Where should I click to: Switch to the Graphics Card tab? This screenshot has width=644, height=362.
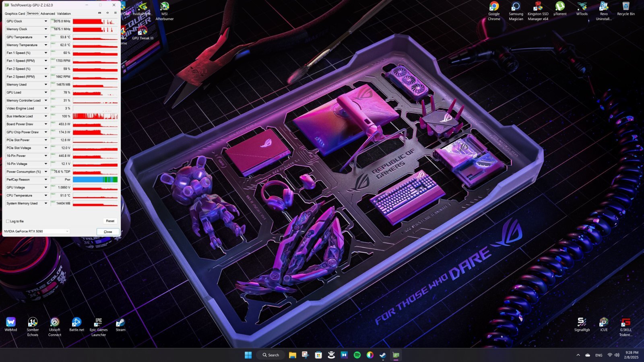15,14
